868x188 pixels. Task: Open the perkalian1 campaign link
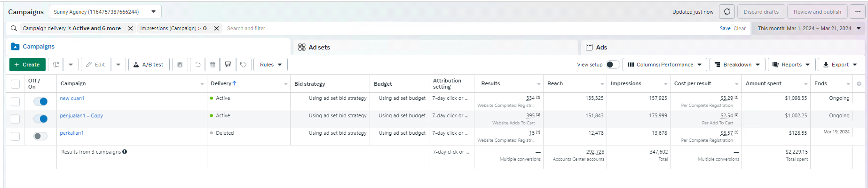tap(71, 133)
